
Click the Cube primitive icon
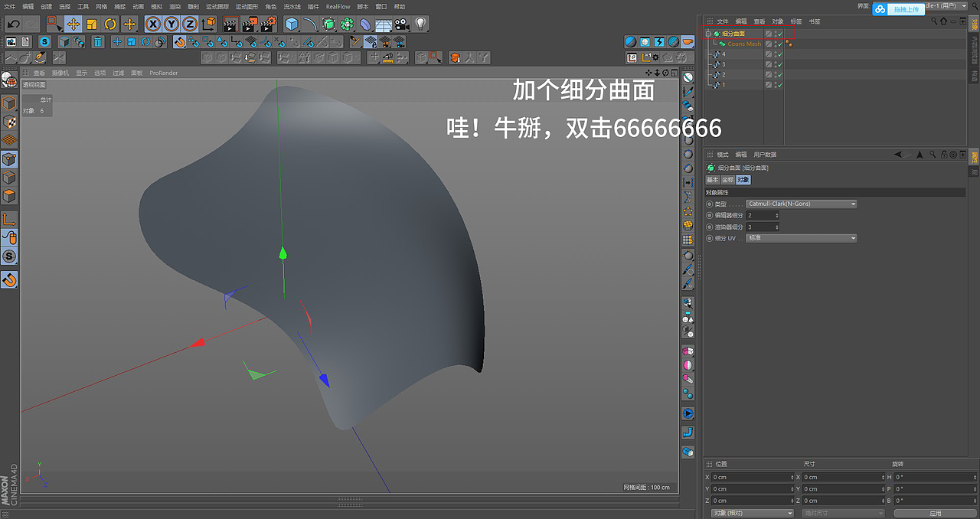point(292,24)
